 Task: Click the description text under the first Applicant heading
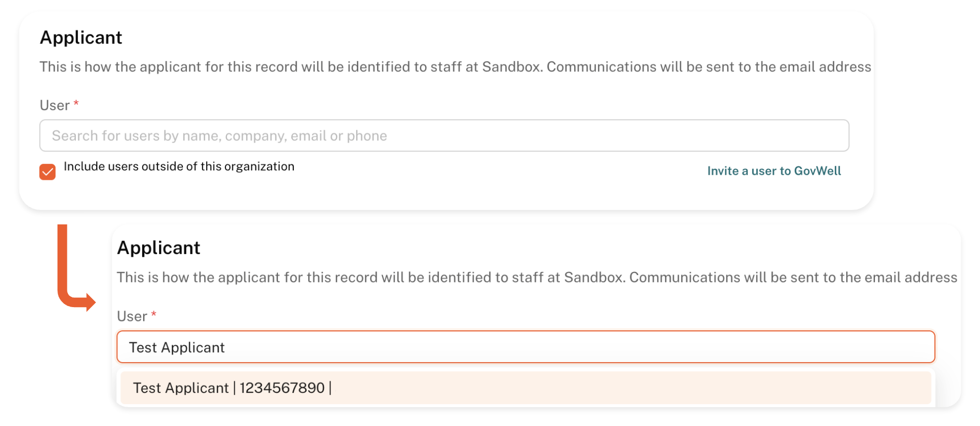(455, 67)
